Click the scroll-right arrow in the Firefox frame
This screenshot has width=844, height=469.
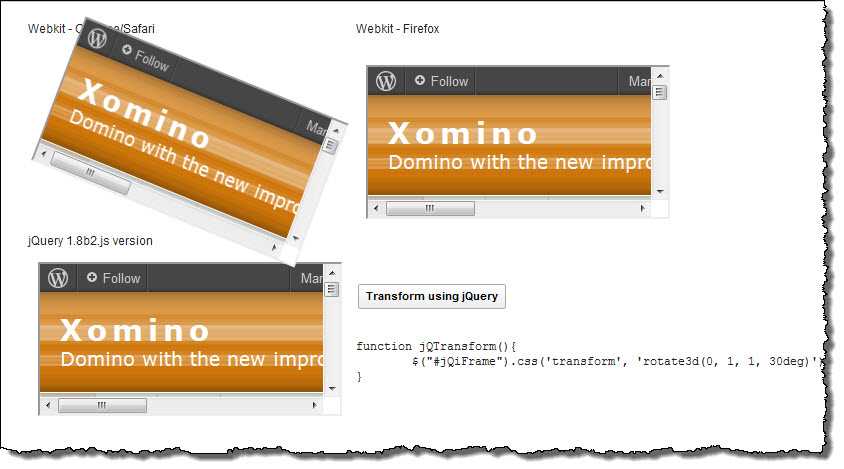[x=643, y=209]
